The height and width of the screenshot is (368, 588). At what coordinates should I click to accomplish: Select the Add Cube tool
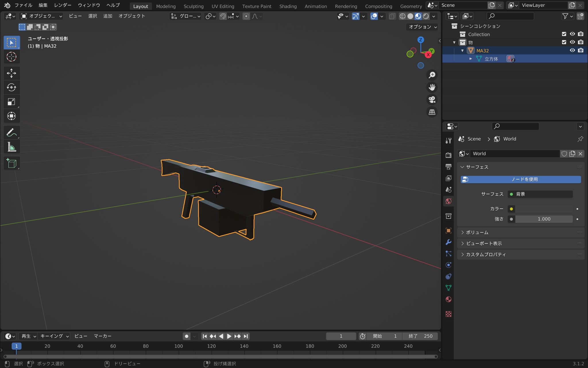11,163
